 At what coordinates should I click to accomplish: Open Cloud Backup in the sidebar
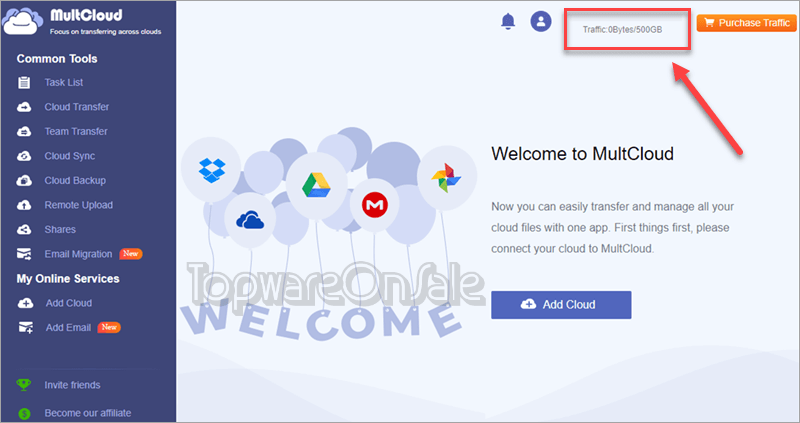(75, 181)
